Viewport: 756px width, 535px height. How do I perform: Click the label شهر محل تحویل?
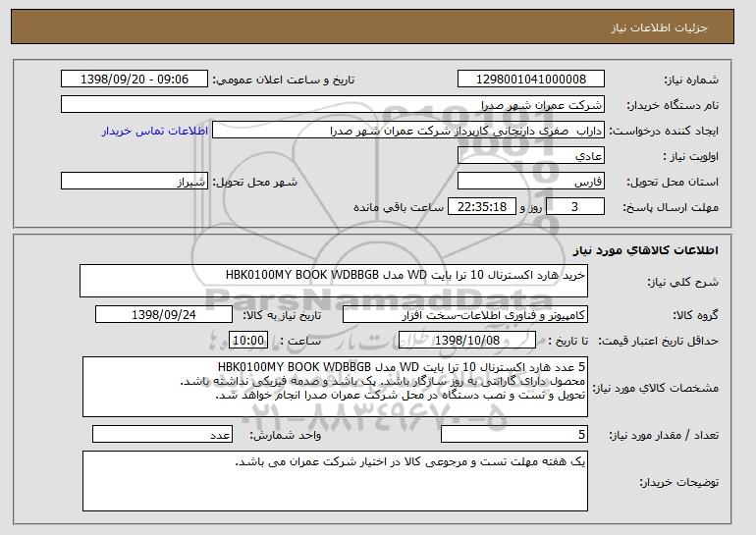tap(255, 182)
